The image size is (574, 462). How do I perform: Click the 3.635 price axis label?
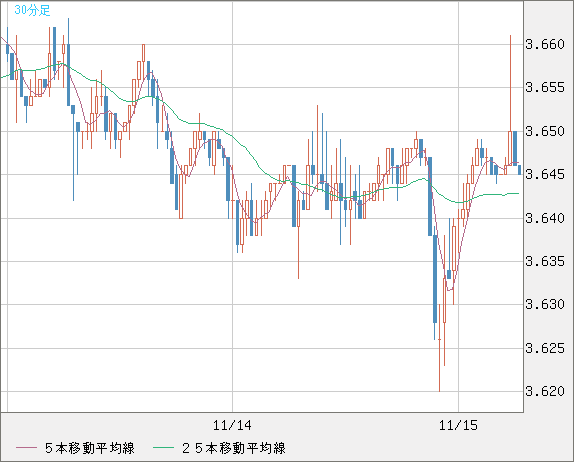(545, 261)
